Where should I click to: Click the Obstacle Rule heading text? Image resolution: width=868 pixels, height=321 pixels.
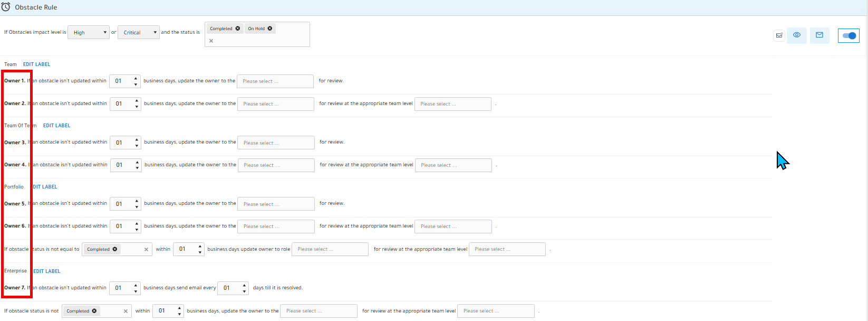36,7
